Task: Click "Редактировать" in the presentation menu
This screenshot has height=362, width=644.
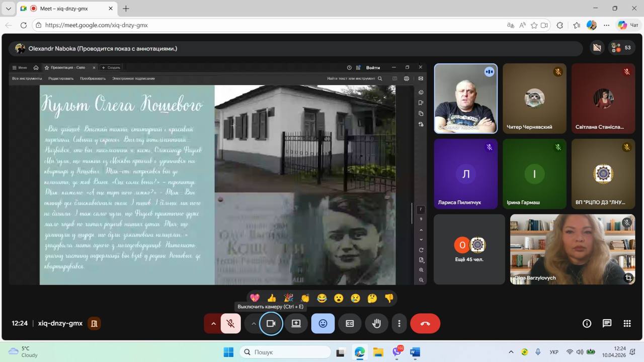Action: coord(61,79)
